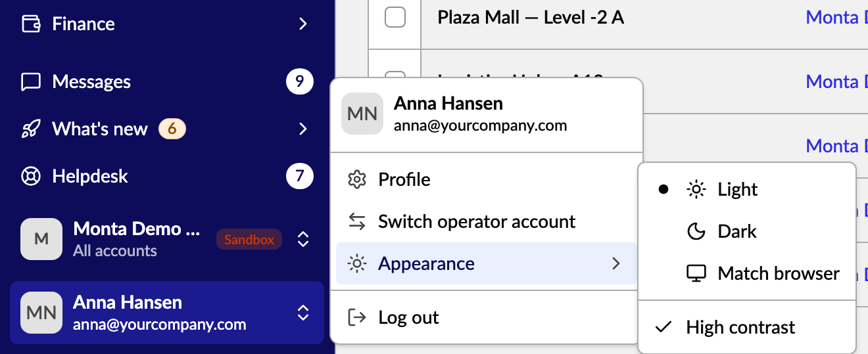Click the Appearance sun icon
This screenshot has width=868, height=354.
point(356,263)
